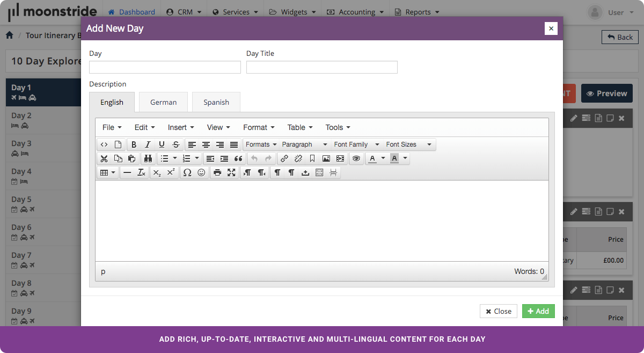
Task: Toggle bold formatting in the editor
Action: [x=134, y=145]
